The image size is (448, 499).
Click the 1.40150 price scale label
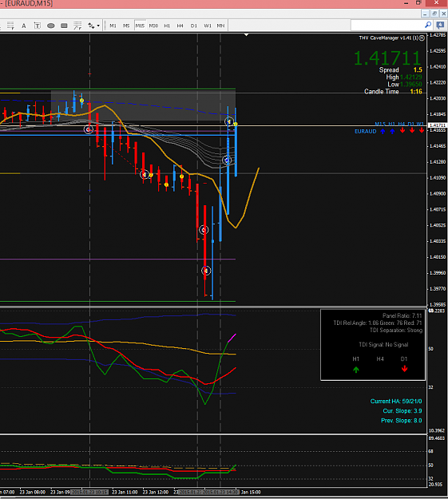(438, 257)
